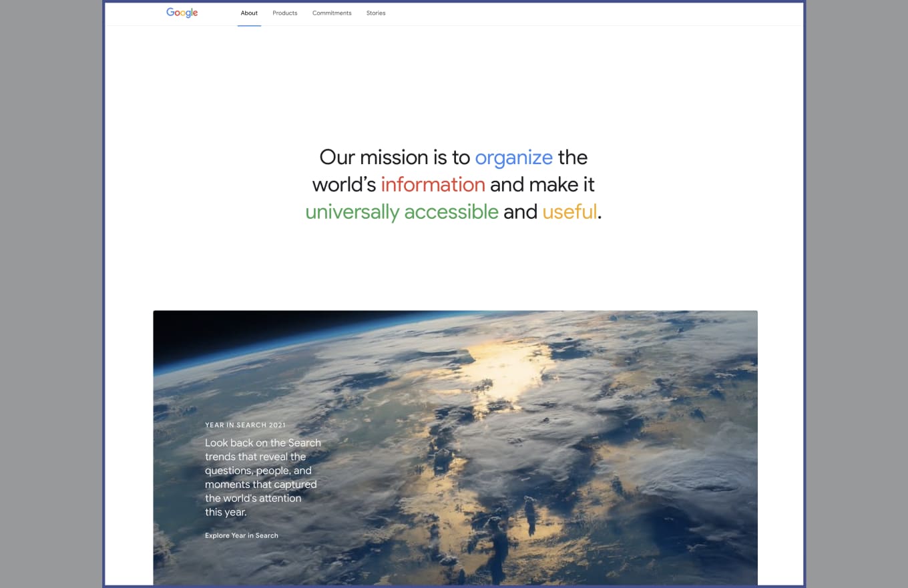Click the yellow word "useful"
Screen dimensions: 908x588
(570, 212)
